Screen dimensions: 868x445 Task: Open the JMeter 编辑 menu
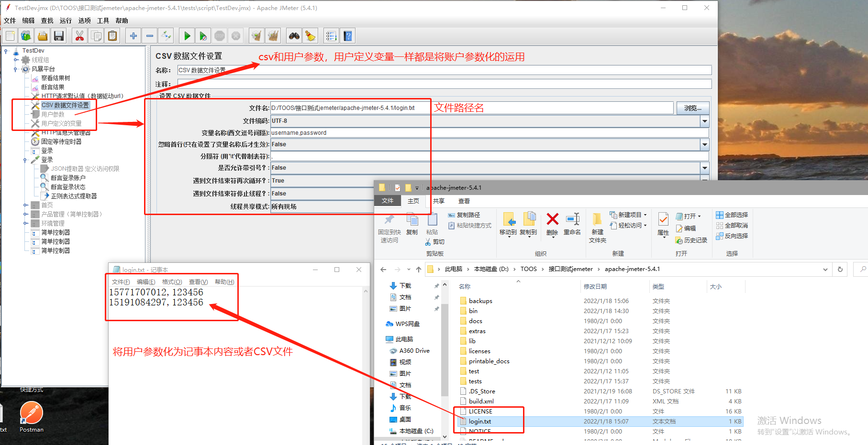pos(28,21)
